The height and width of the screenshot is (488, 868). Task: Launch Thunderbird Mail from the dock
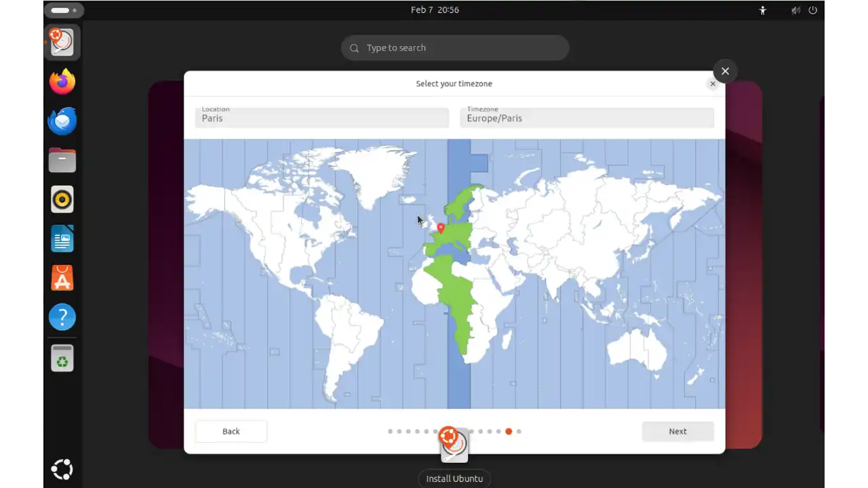(x=62, y=121)
